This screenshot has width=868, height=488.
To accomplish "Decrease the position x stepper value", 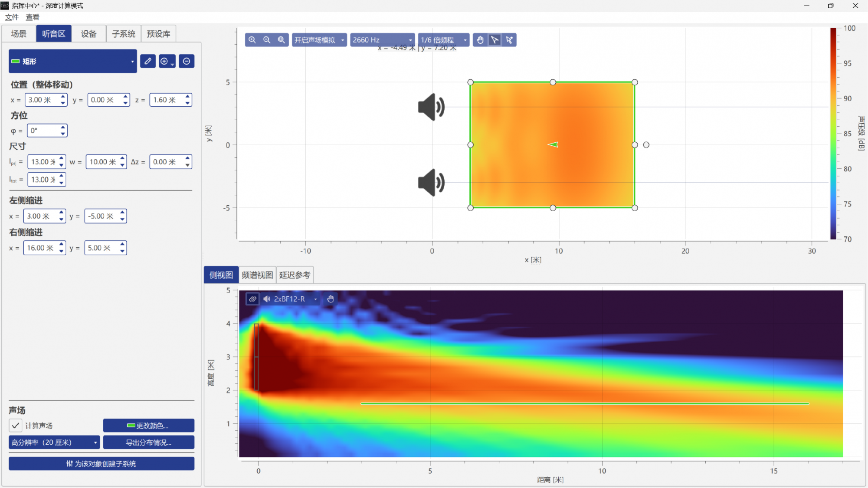I will pos(63,103).
